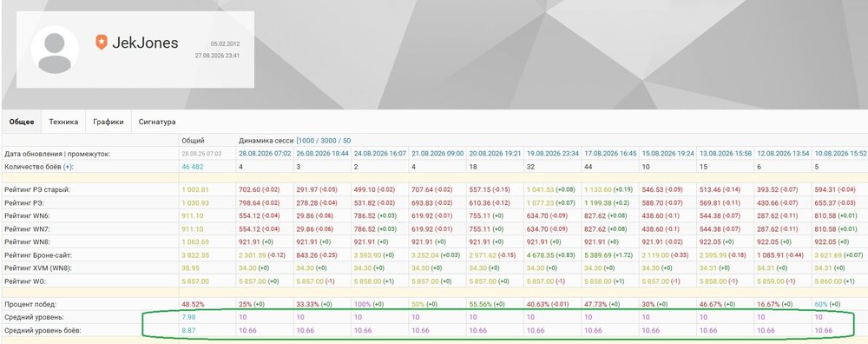This screenshot has height=344, width=868.
Task: Click the win rate cell 100% (+0)
Action: [x=369, y=305]
